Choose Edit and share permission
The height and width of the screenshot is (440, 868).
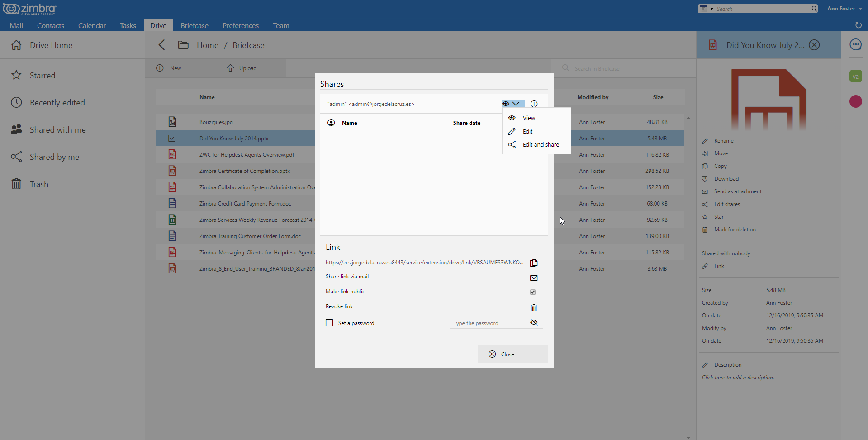click(x=536, y=145)
